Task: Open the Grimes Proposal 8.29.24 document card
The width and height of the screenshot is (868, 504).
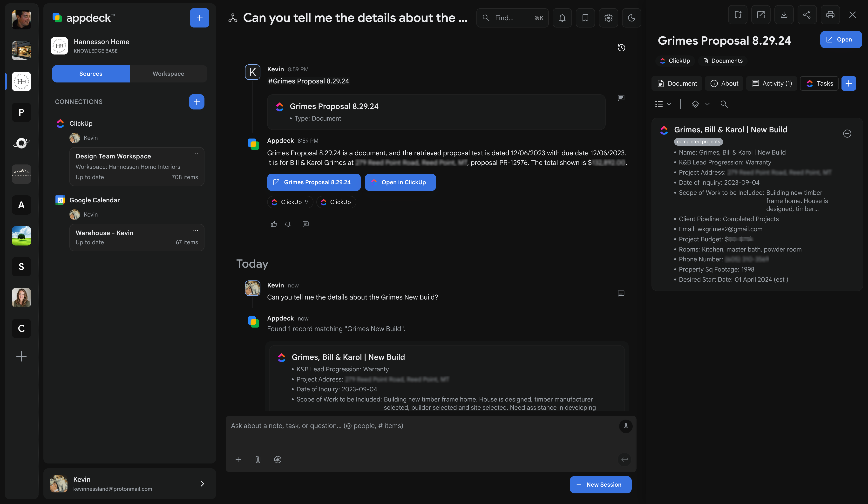Action: [x=436, y=112]
